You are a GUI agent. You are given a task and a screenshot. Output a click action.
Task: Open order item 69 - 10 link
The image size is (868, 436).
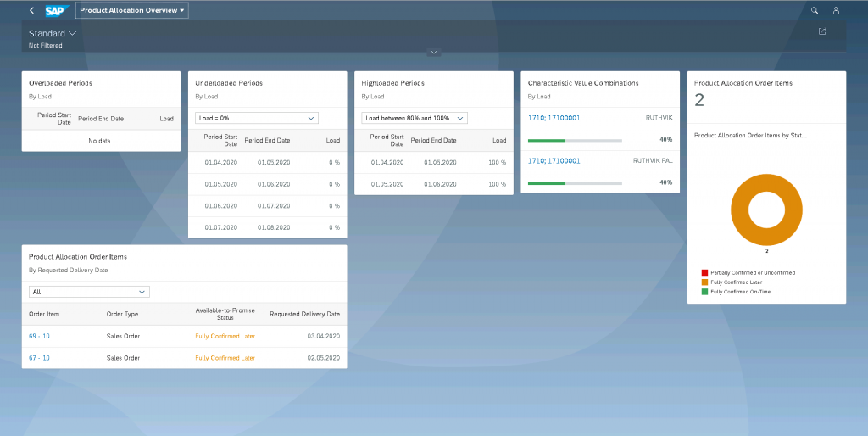point(39,336)
